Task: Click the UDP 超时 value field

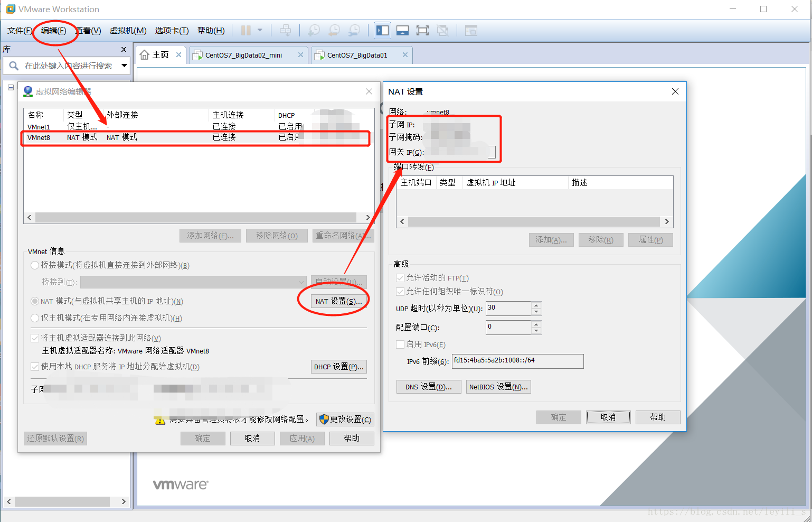Action: pyautogui.click(x=508, y=309)
